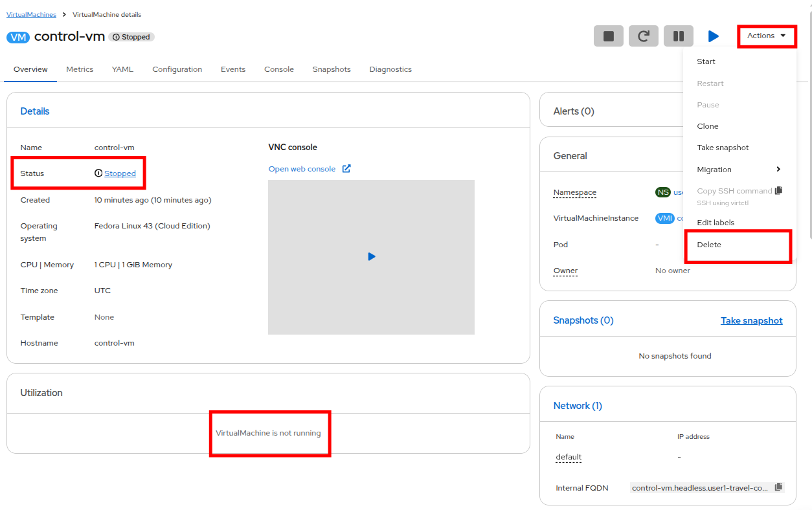This screenshot has width=812, height=510.
Task: Click the Stopped status link
Action: 118,173
